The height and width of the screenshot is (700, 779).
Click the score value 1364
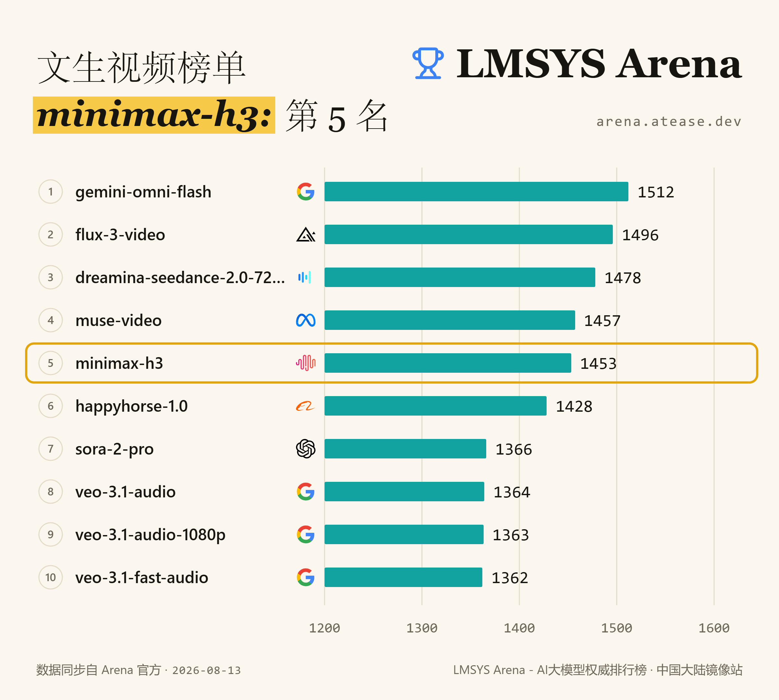pyautogui.click(x=512, y=492)
